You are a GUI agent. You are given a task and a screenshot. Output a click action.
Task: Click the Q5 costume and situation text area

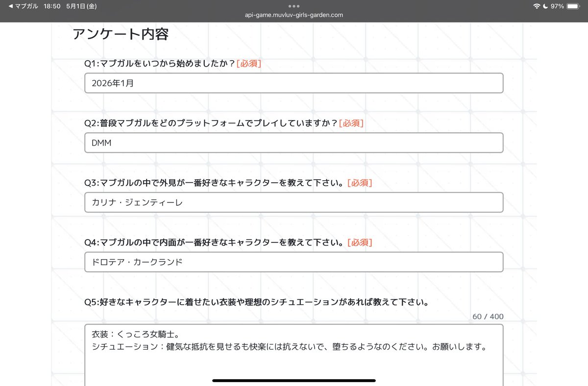pos(294,355)
